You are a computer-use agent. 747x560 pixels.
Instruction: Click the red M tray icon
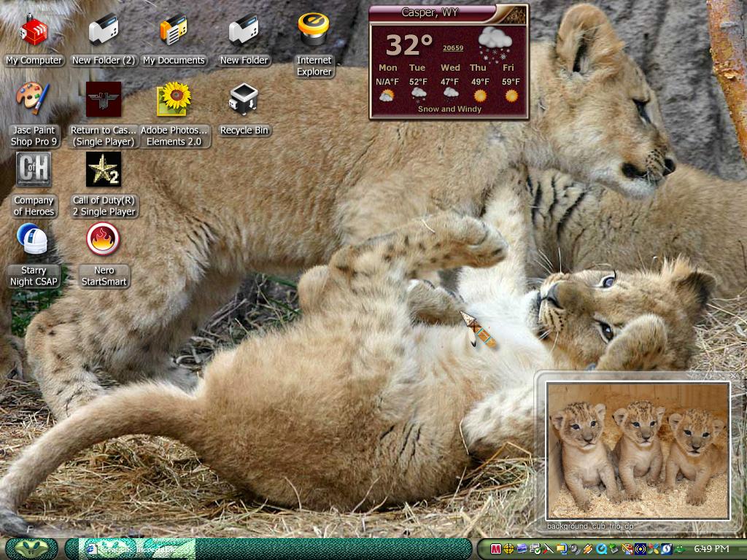[495, 550]
